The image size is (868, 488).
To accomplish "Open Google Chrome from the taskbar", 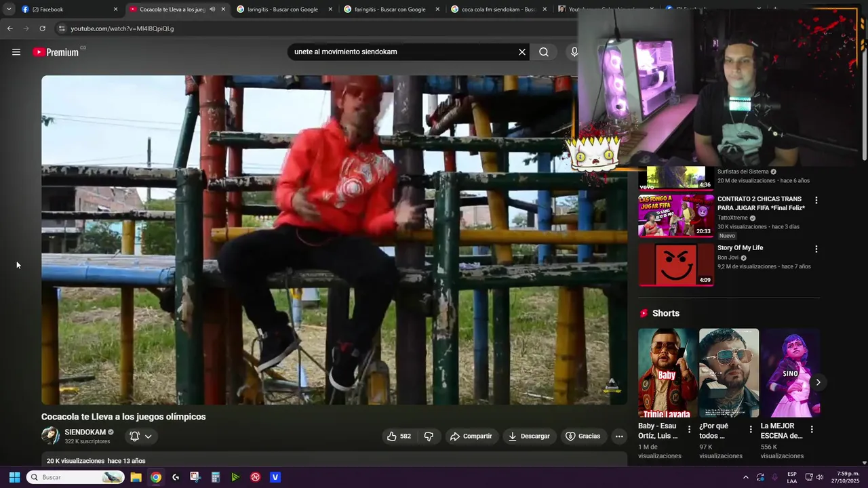I will [156, 477].
